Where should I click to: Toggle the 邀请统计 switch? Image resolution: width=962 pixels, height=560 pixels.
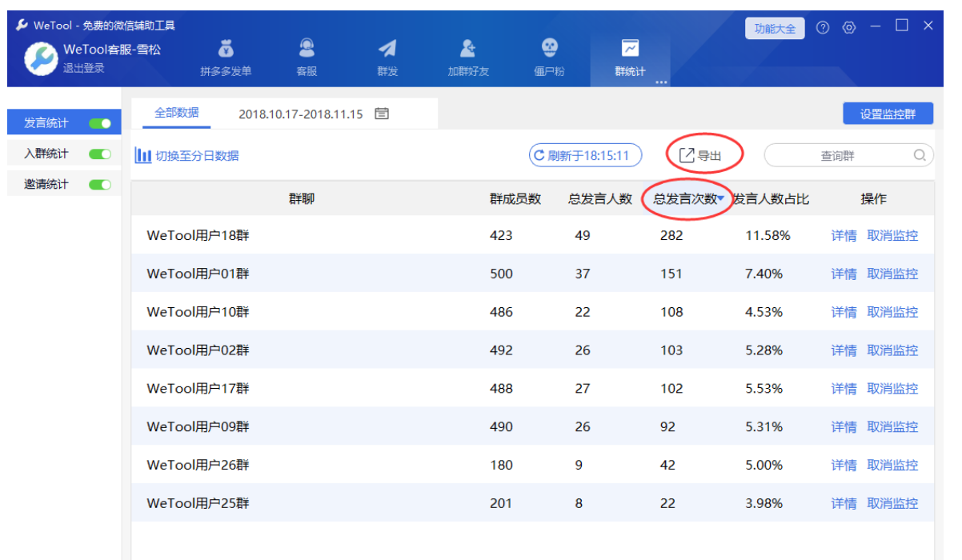100,185
